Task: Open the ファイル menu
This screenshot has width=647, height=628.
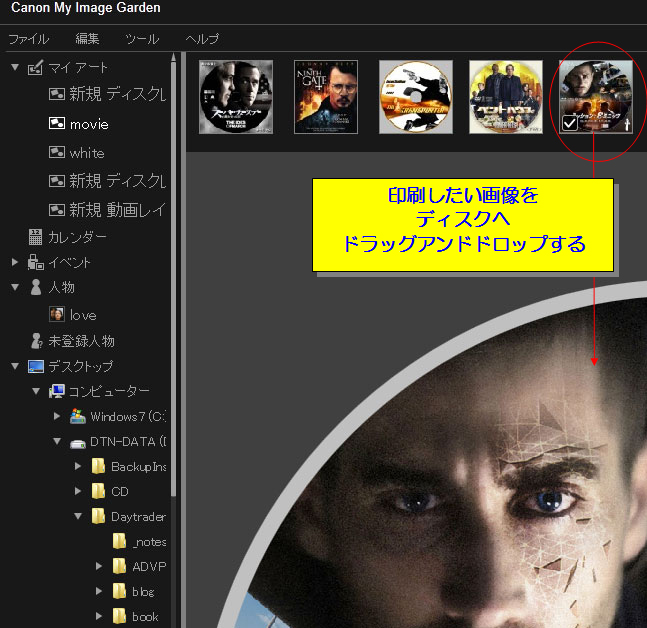Action: pyautogui.click(x=28, y=39)
